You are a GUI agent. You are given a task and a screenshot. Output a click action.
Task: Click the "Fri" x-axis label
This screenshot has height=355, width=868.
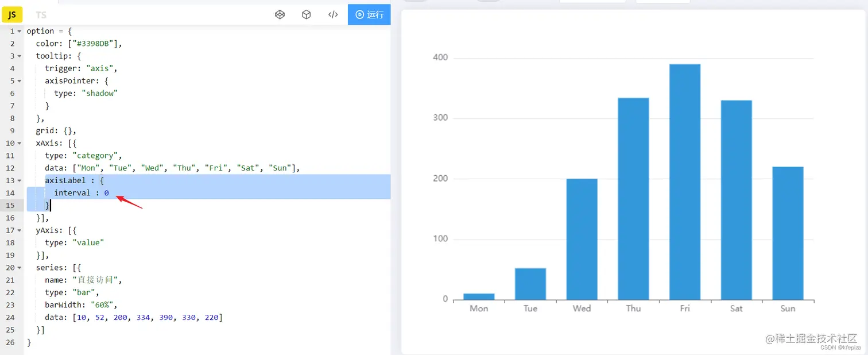685,308
